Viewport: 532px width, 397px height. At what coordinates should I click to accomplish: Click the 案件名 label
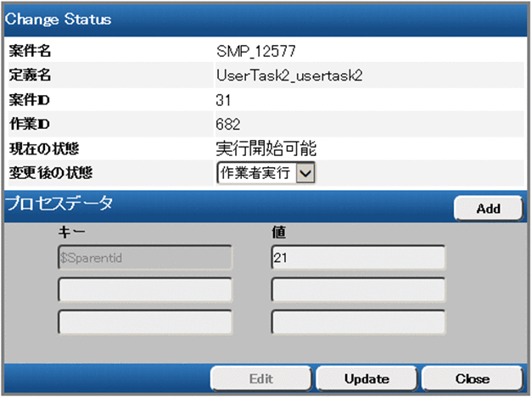point(30,51)
